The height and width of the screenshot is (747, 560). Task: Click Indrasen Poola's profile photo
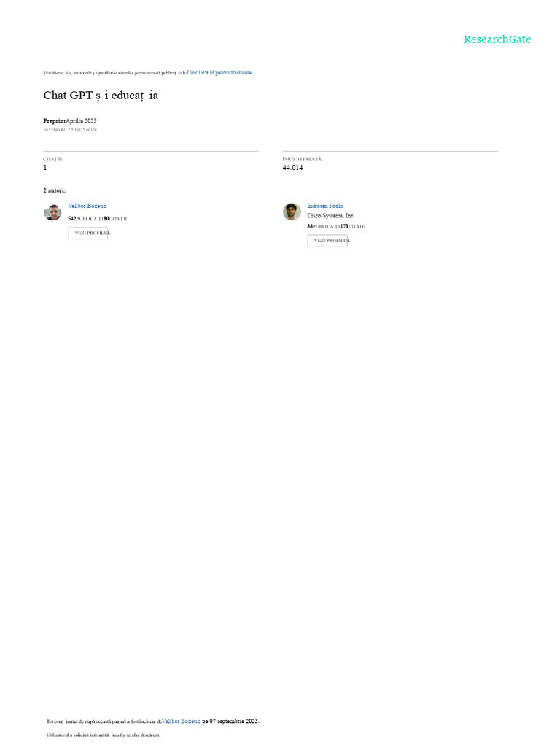pyautogui.click(x=292, y=212)
